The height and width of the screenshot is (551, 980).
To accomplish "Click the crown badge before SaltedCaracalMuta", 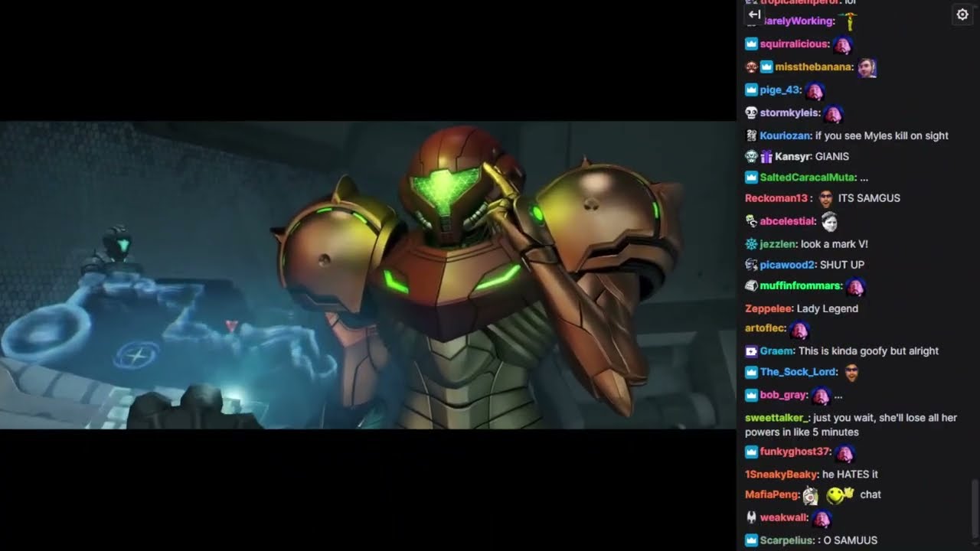I will 751,178.
